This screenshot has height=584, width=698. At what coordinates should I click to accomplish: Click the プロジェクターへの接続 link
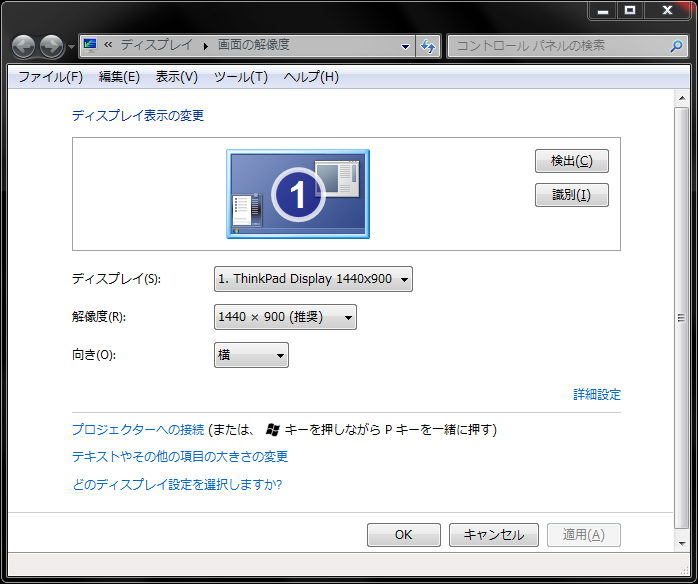point(138,430)
